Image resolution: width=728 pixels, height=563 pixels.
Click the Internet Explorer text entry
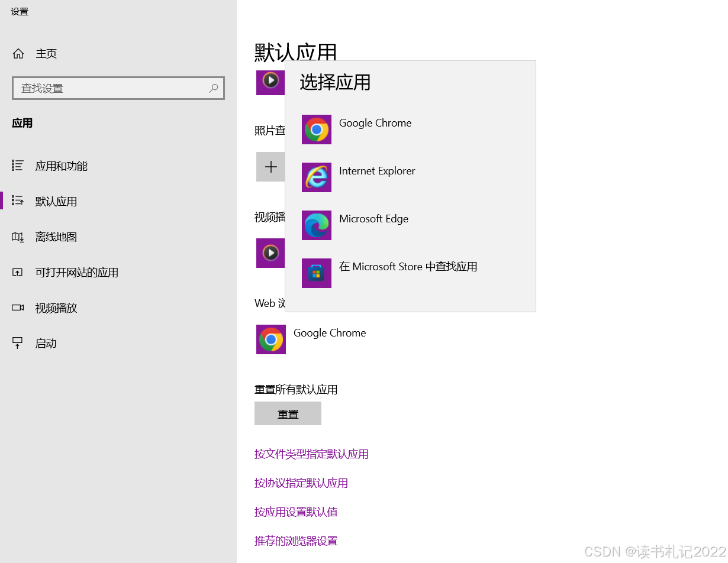[377, 171]
